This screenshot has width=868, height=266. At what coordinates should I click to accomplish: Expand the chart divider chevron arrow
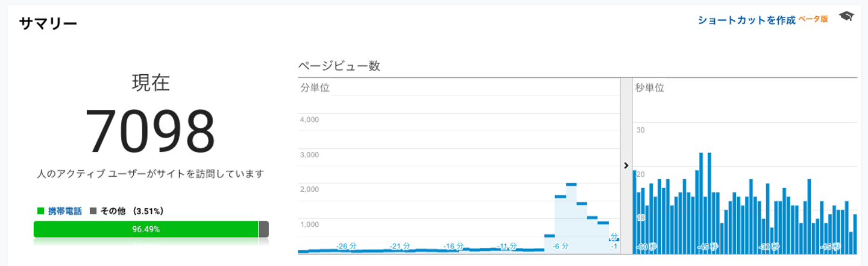pos(626,165)
